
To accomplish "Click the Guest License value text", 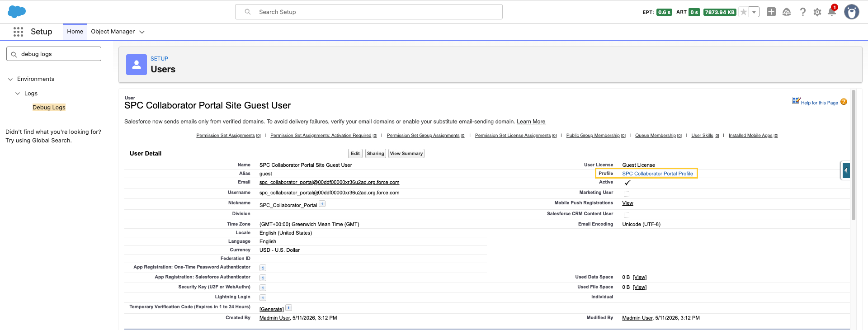I will (x=638, y=165).
